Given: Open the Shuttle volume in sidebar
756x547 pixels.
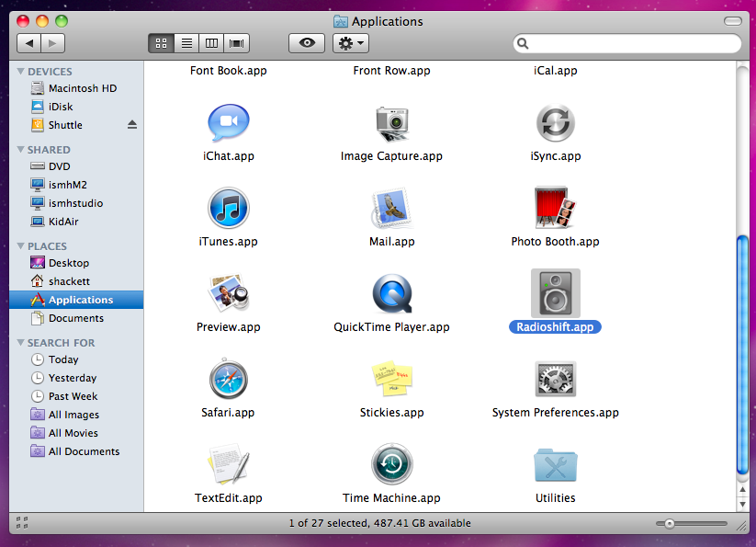Looking at the screenshot, I should pyautogui.click(x=76, y=125).
